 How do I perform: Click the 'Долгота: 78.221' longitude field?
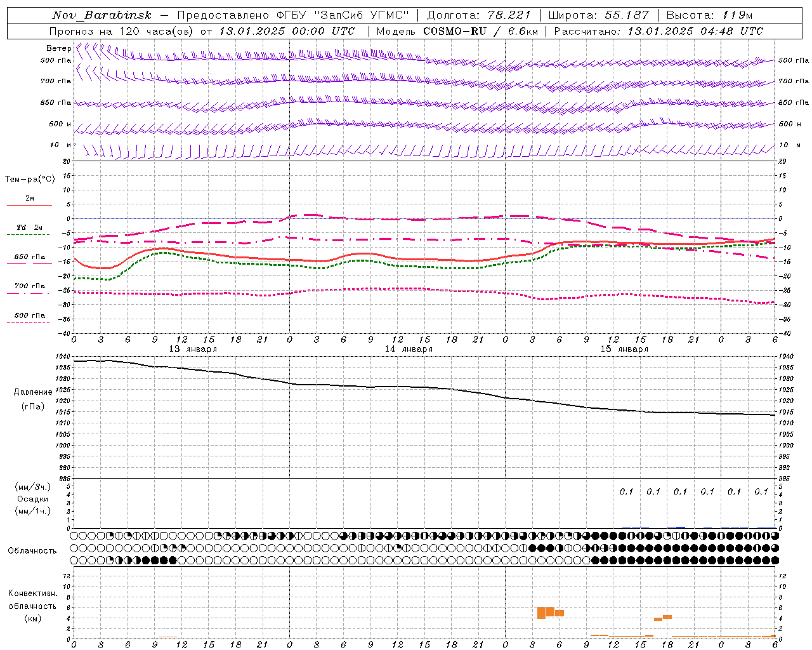(x=479, y=15)
